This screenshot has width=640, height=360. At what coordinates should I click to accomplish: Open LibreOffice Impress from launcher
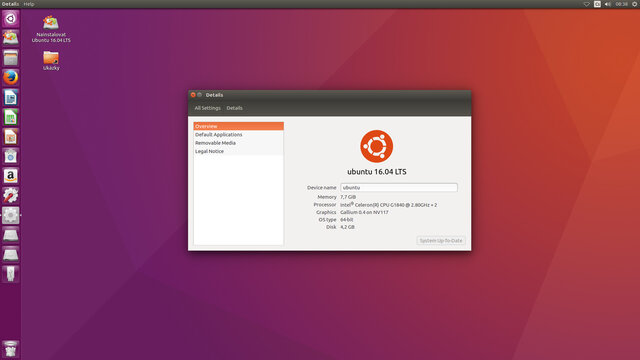pos(11,137)
